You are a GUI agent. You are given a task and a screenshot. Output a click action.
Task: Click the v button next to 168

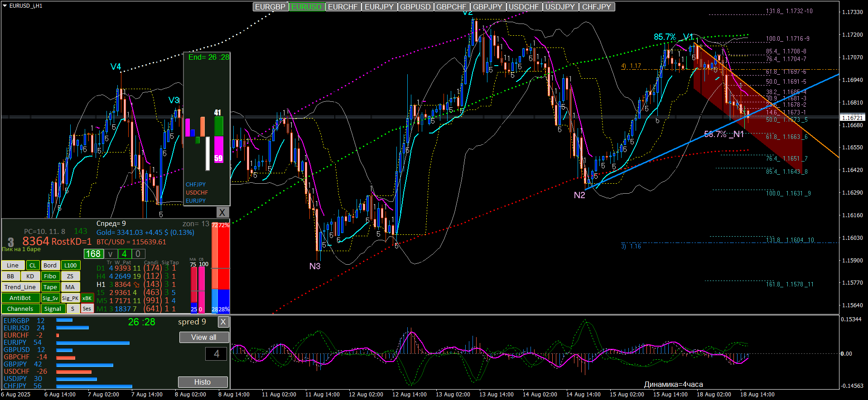pyautogui.click(x=111, y=254)
